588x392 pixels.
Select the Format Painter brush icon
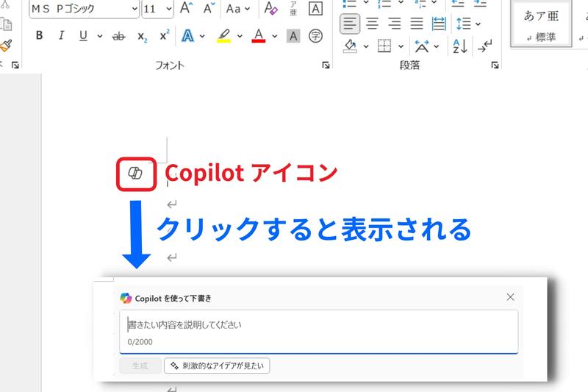6,46
